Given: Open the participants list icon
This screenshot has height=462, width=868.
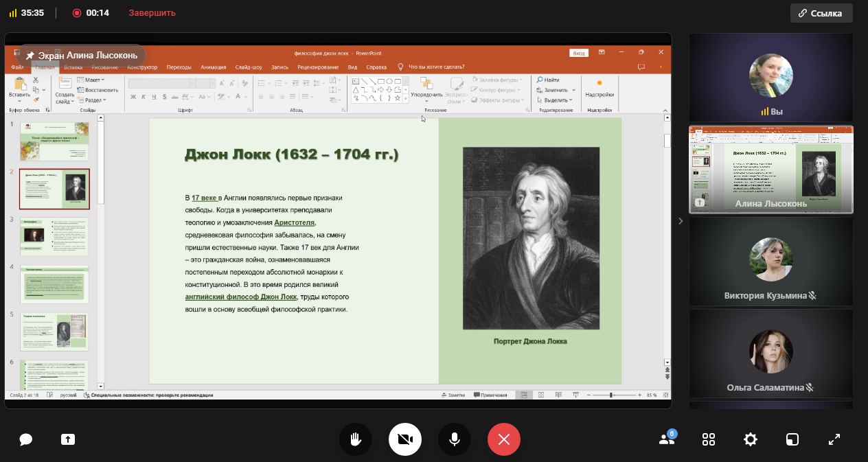Looking at the screenshot, I should coord(666,439).
